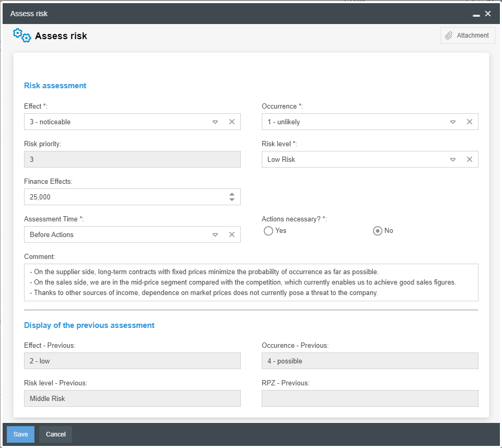Screen dimensions: 502x448
Task: Close the Assess risk dialog
Action: (x=488, y=14)
